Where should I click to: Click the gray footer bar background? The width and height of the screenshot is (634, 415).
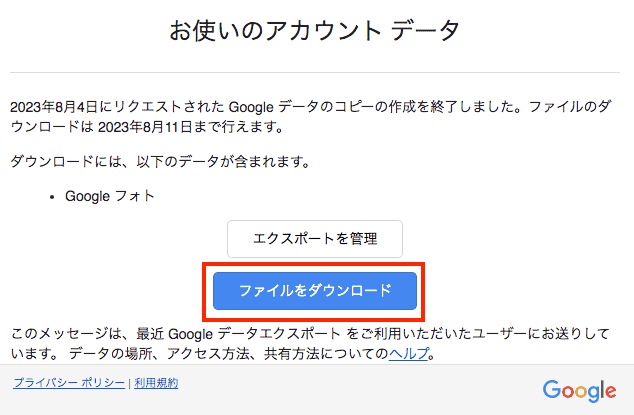317,390
